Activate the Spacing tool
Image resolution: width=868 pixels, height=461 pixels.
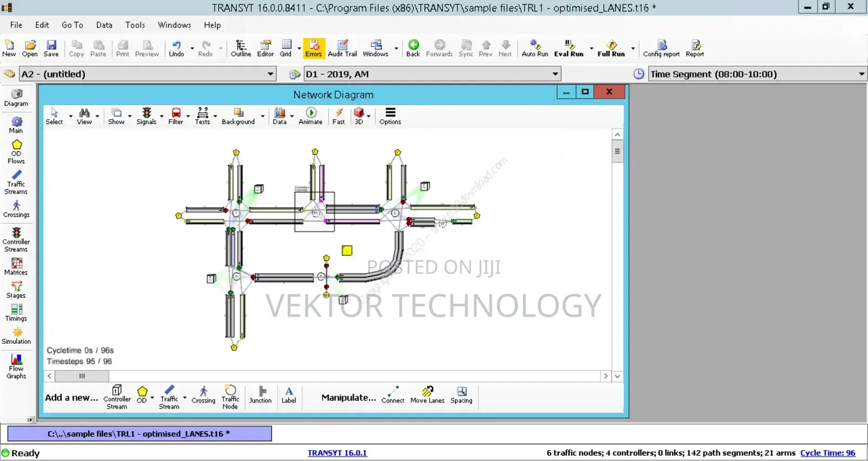pos(461,395)
